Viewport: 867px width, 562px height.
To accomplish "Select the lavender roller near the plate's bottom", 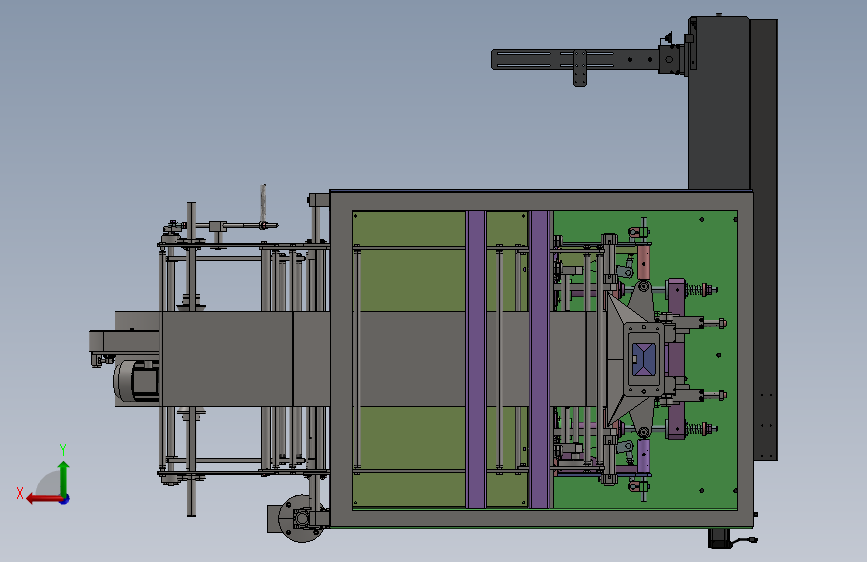I will 644,456.
